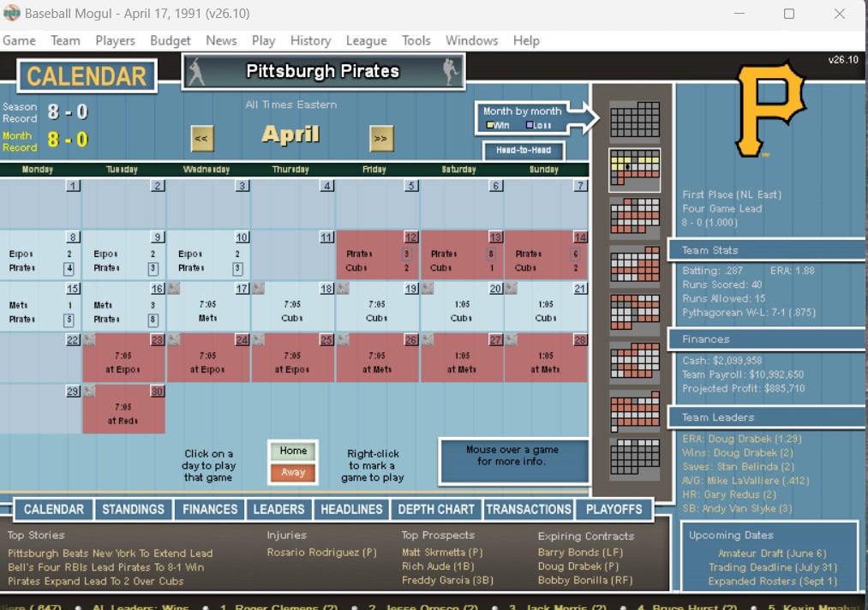Click the Baseball Mogul icon in title bar
The width and height of the screenshot is (868, 610).
pos(12,14)
